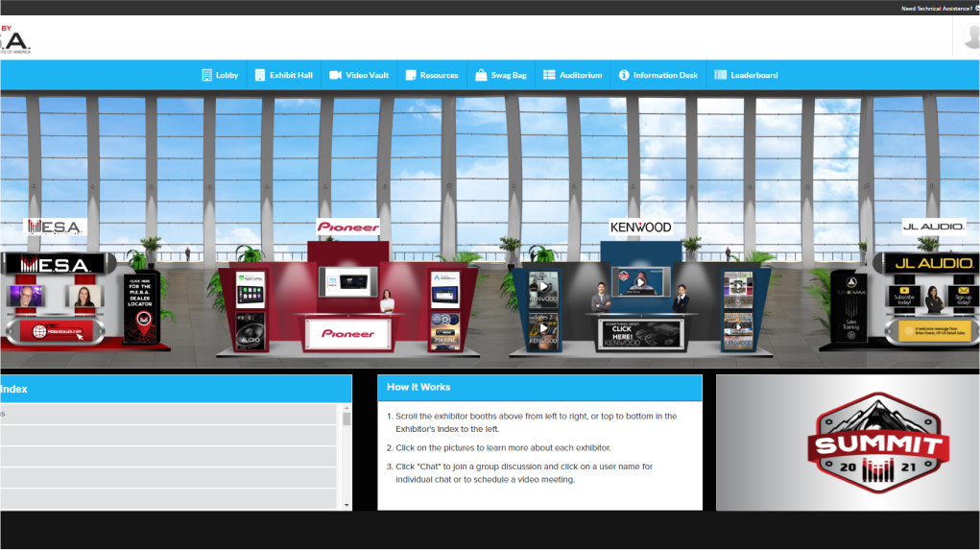Screen dimensions: 980x550
Task: Click the Pioneer front desk logo
Action: (348, 333)
